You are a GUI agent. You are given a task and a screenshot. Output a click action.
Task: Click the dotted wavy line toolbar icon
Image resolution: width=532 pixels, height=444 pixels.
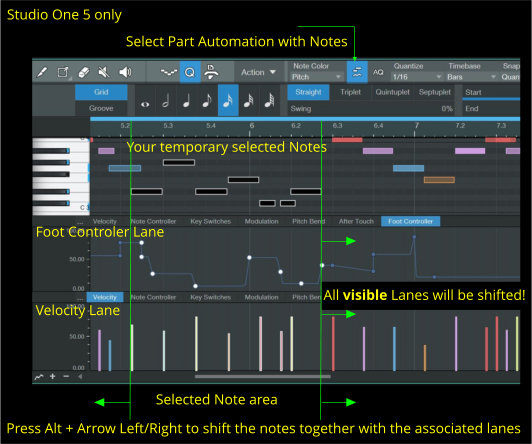(169, 72)
